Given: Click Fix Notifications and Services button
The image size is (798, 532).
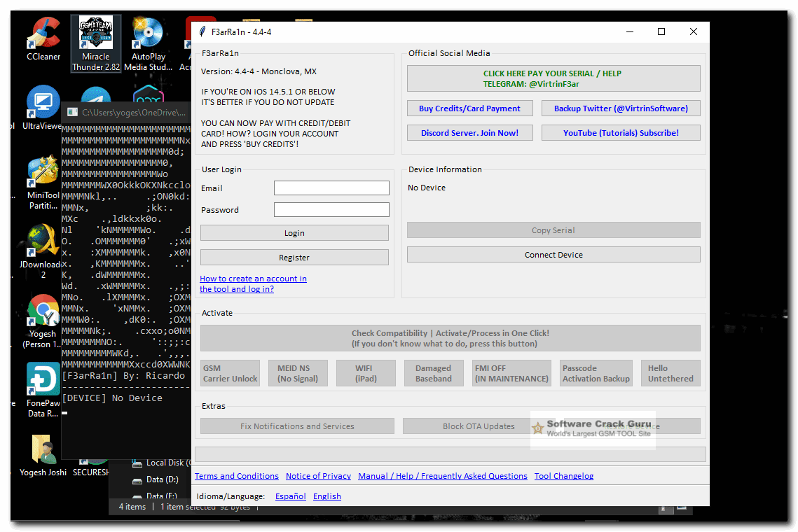Looking at the screenshot, I should 297,426.
